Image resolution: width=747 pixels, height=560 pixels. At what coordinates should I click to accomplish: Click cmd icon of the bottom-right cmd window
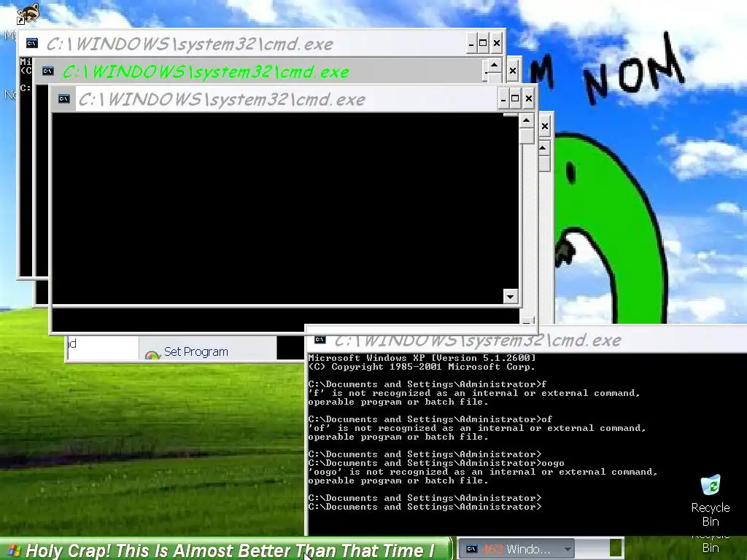[320, 340]
